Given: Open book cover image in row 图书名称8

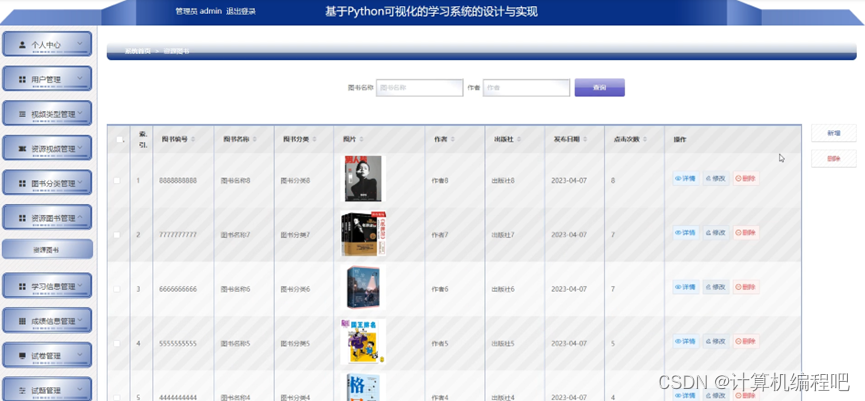Looking at the screenshot, I should (x=363, y=179).
